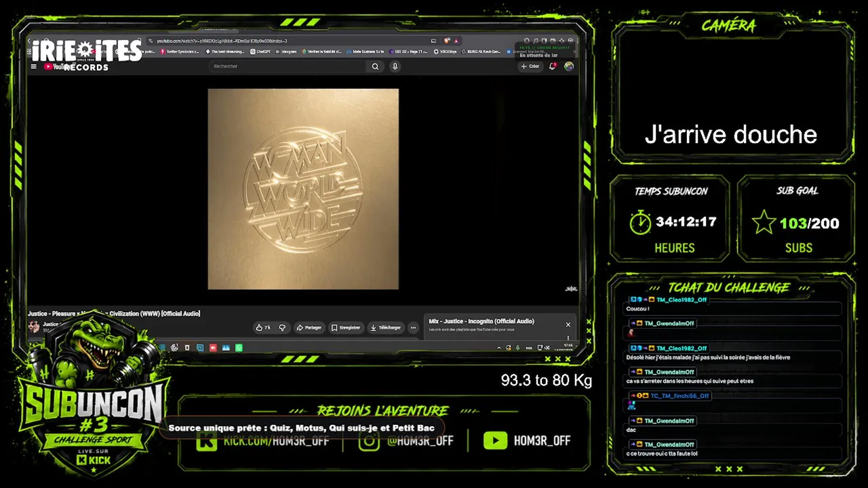Open the three-dot more actions menu

coord(413,327)
